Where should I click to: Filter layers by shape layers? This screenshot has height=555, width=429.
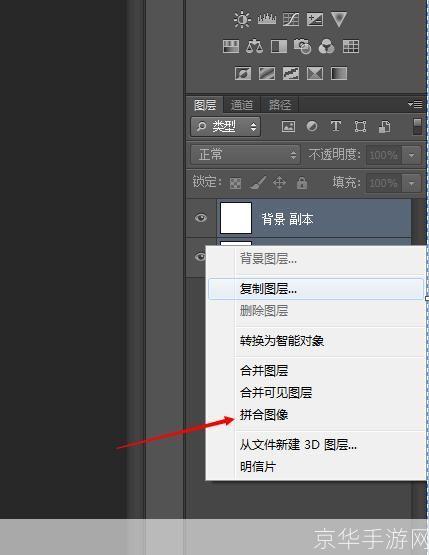click(360, 126)
